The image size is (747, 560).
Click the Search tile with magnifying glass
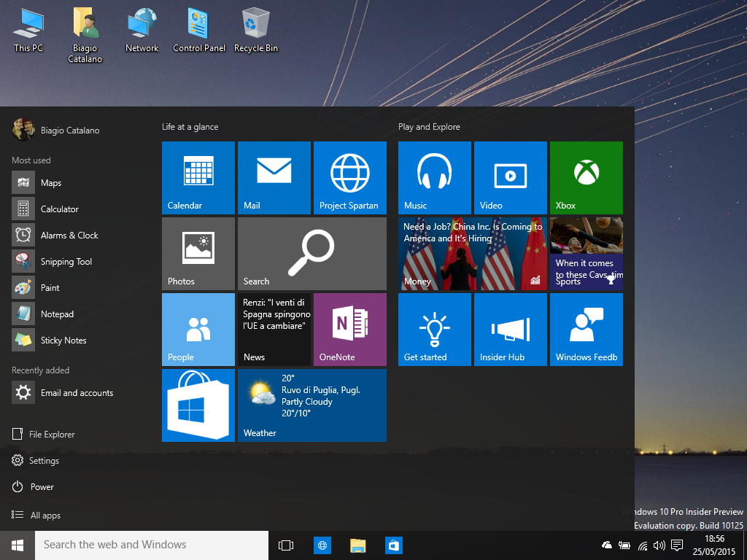[x=312, y=253]
